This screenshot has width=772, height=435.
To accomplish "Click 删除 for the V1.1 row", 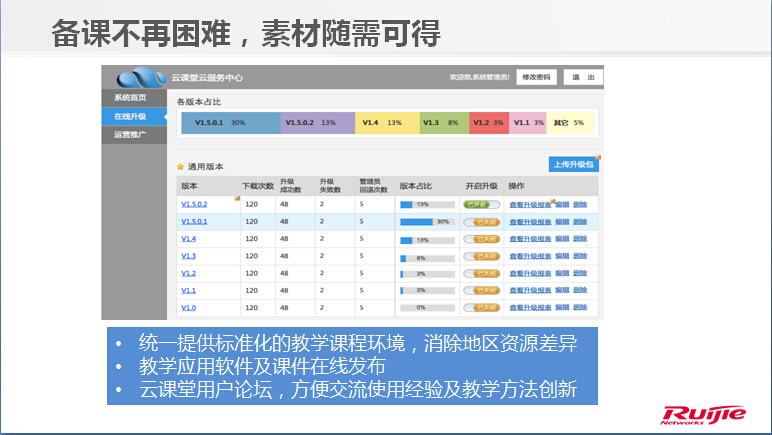I will pos(580,290).
